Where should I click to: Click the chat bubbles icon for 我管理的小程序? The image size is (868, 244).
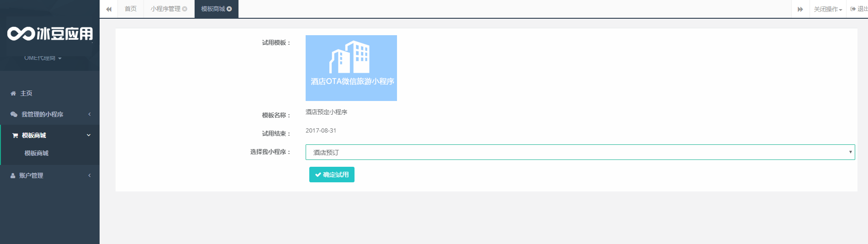[x=14, y=114]
